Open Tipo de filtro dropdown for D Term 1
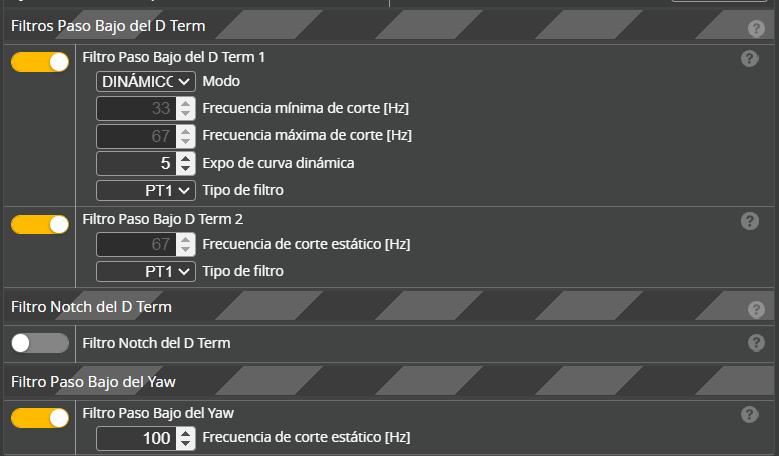 coord(146,190)
